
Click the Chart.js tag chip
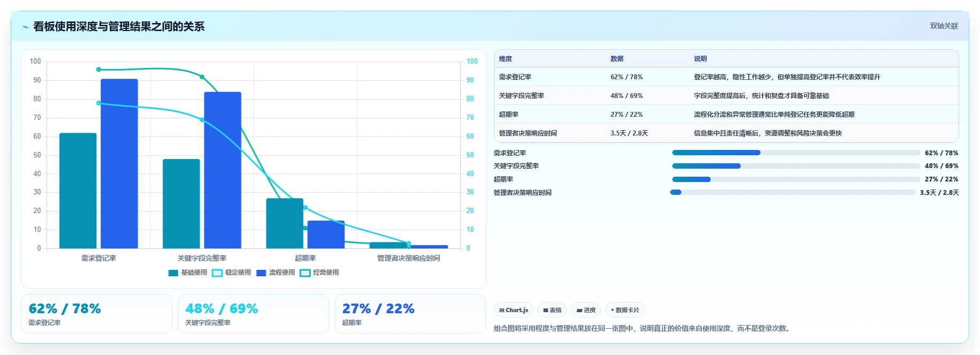tap(513, 310)
